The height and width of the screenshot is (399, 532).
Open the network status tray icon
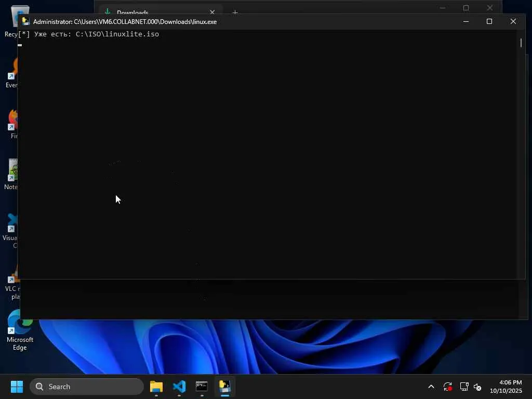464,387
